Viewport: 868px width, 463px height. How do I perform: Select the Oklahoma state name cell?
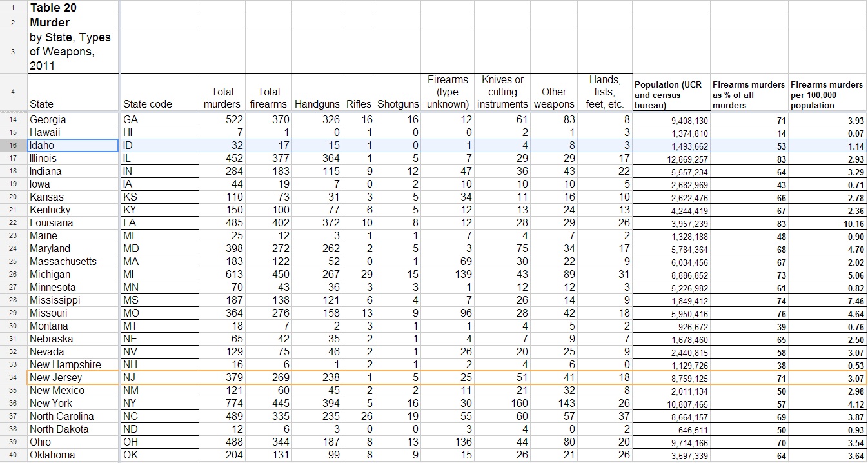[x=72, y=455]
